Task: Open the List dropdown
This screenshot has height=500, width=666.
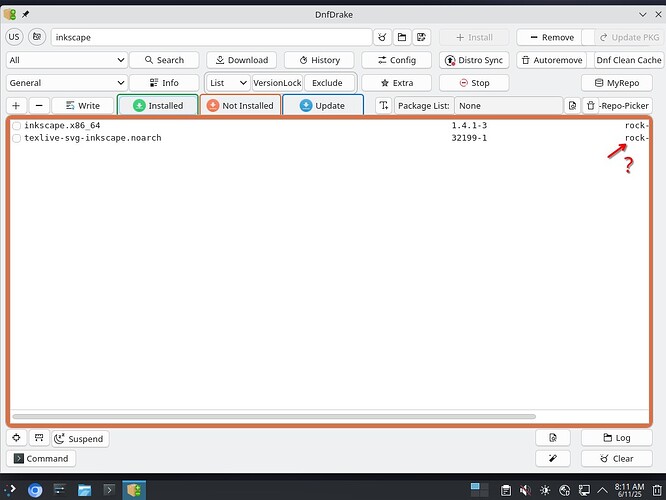Action: tap(228, 83)
